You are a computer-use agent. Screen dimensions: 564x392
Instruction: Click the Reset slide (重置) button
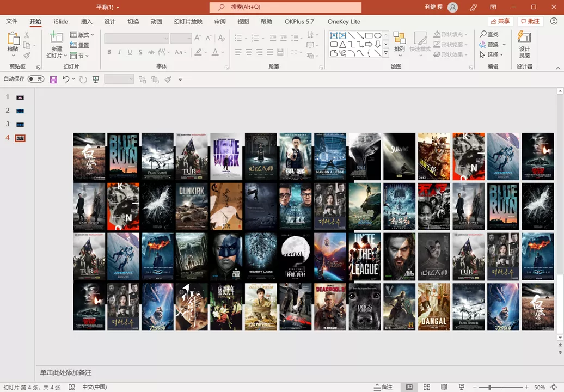coord(79,45)
